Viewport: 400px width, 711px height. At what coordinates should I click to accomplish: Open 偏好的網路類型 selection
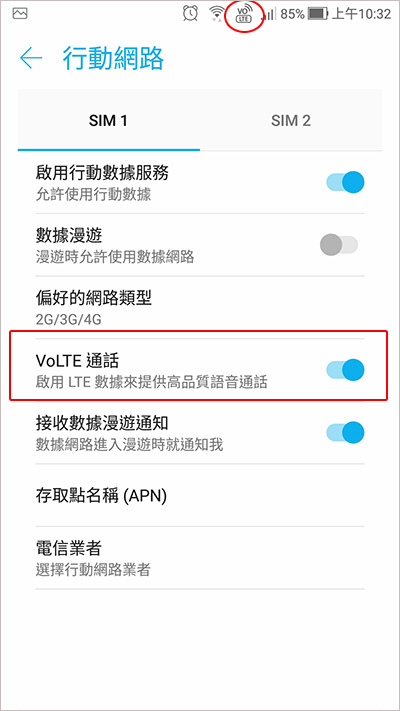pos(200,307)
